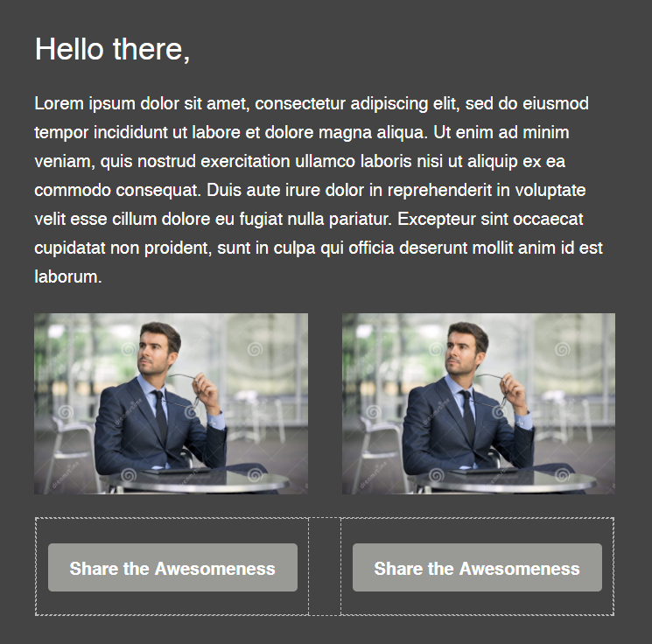Click the left Share the Awesomeness button
This screenshot has width=652, height=644.
[x=172, y=567]
